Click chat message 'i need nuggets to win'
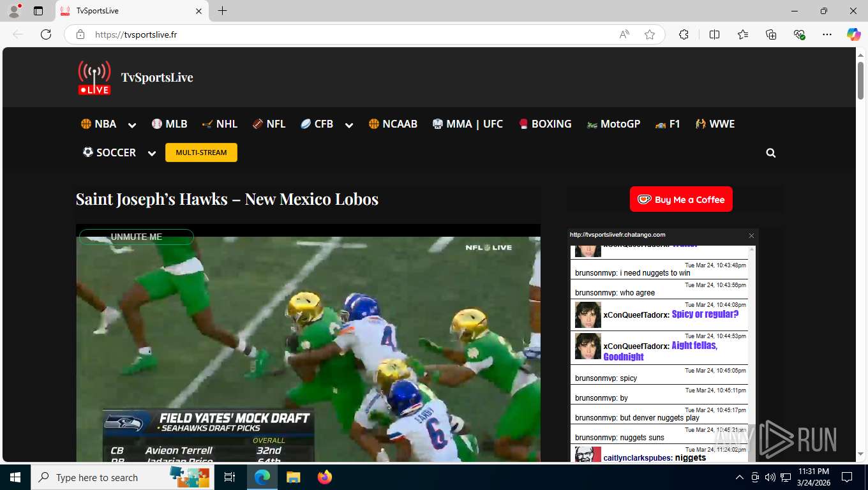868x490 pixels. click(x=655, y=273)
